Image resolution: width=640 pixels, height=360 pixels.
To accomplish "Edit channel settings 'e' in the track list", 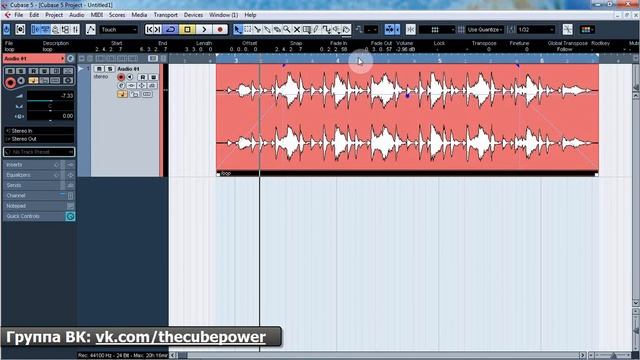I will 121,86.
